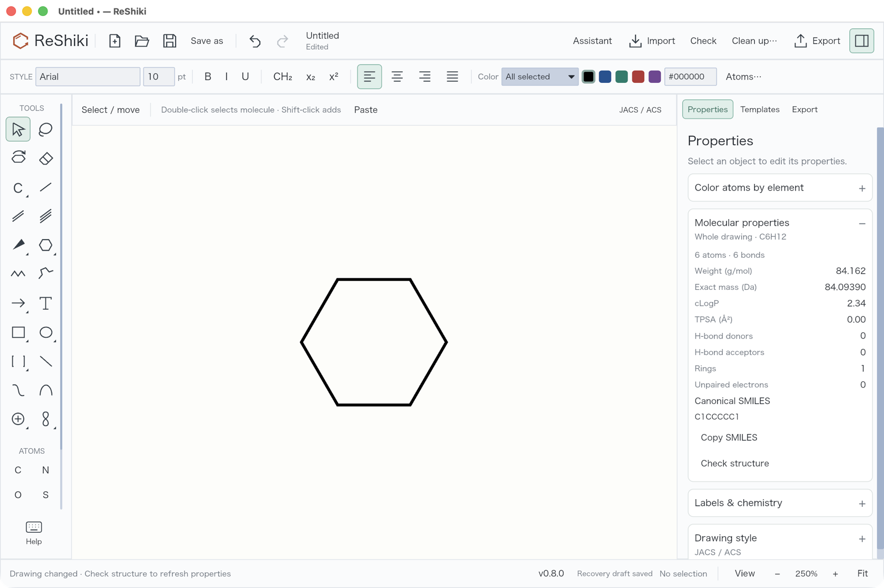Select the arrow Select/move tool
The width and height of the screenshot is (884, 588).
[18, 130]
